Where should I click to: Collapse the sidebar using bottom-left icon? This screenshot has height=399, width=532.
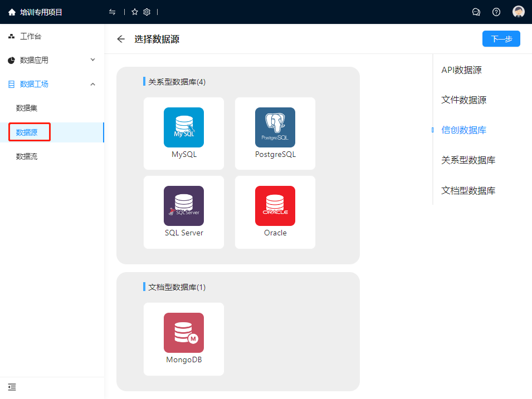pos(12,387)
